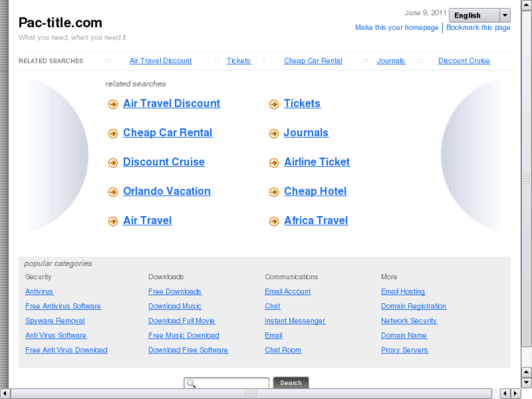Visit the large Discount Cruise link

pyautogui.click(x=164, y=162)
